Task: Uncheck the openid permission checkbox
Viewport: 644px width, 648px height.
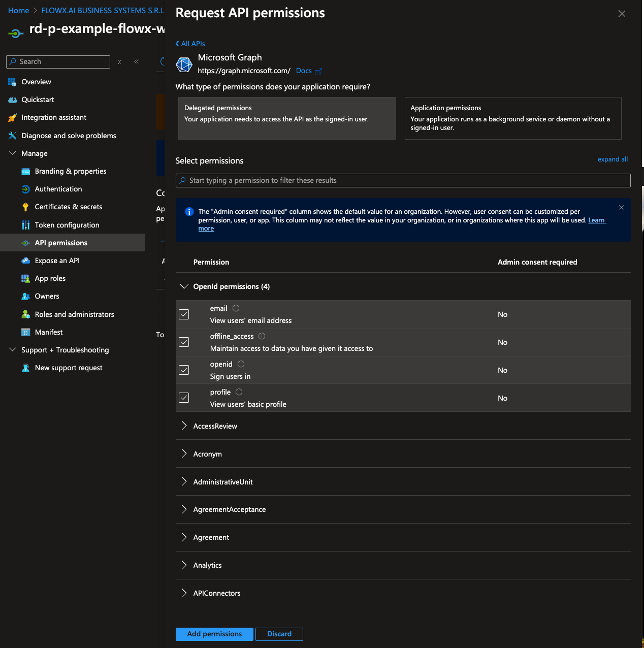Action: click(x=184, y=370)
